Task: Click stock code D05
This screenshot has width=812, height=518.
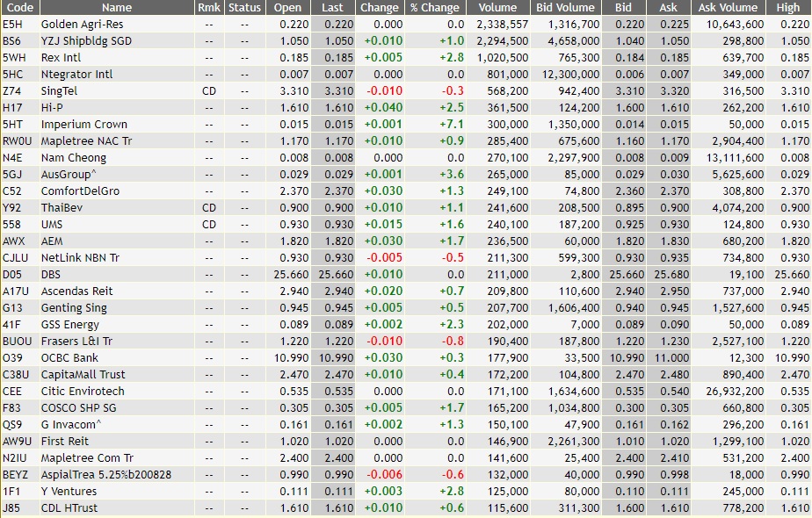Action: (x=12, y=274)
